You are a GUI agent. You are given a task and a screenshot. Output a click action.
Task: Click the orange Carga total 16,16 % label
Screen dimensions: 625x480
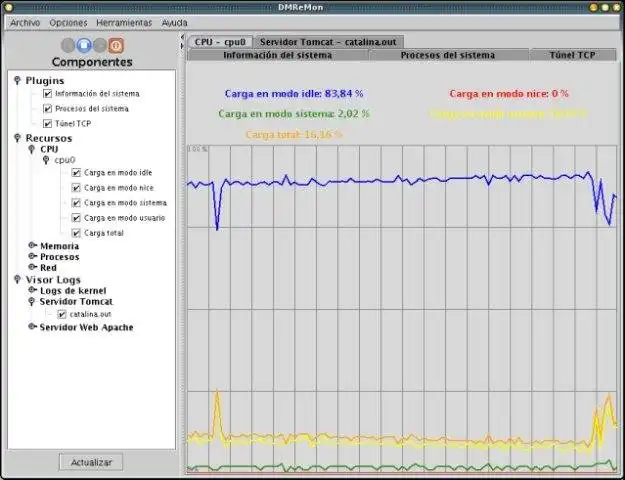coord(294,134)
